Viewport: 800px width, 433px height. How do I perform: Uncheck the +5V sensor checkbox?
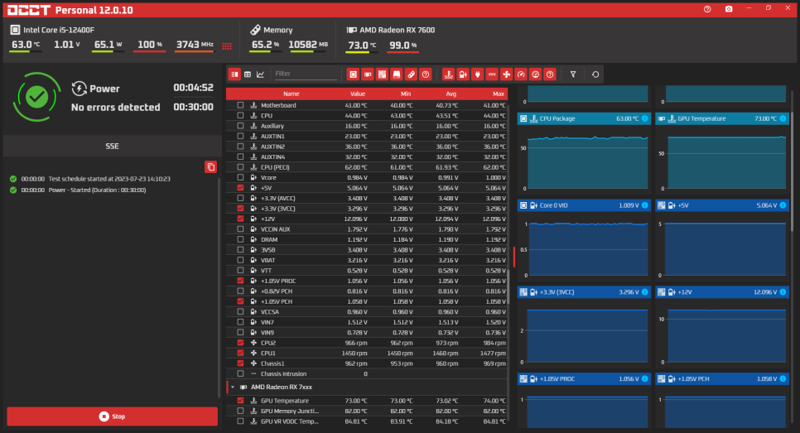(240, 188)
